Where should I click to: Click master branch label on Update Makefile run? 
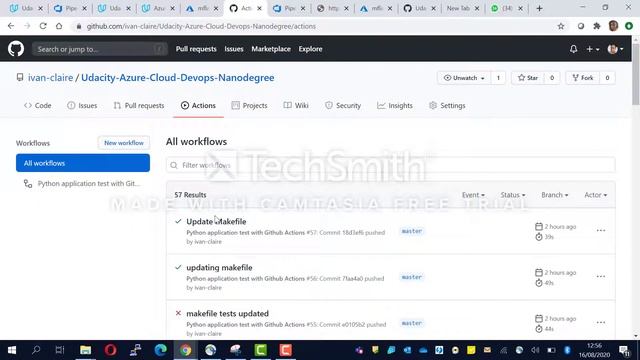point(411,231)
